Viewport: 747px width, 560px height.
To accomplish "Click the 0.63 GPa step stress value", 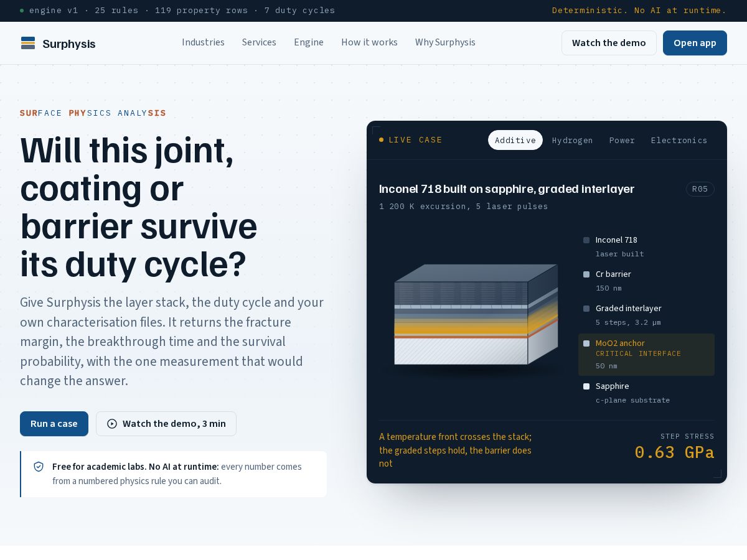I will (x=674, y=452).
